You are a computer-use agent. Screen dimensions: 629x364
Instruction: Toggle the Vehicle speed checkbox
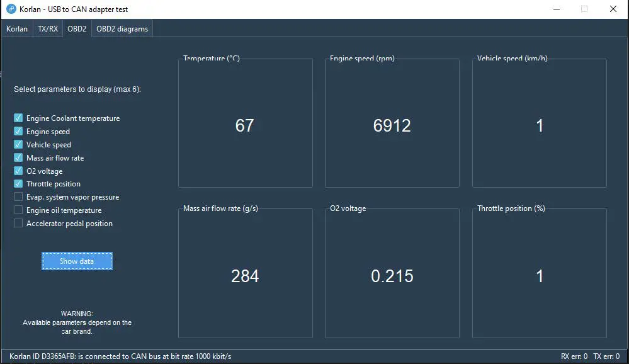tap(18, 145)
